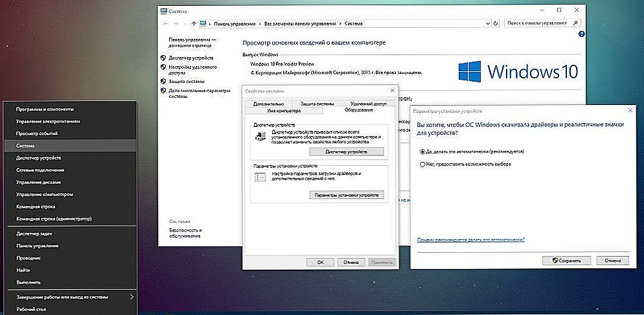Open 'Панель управления — домашняя страница' link

pos(192,42)
